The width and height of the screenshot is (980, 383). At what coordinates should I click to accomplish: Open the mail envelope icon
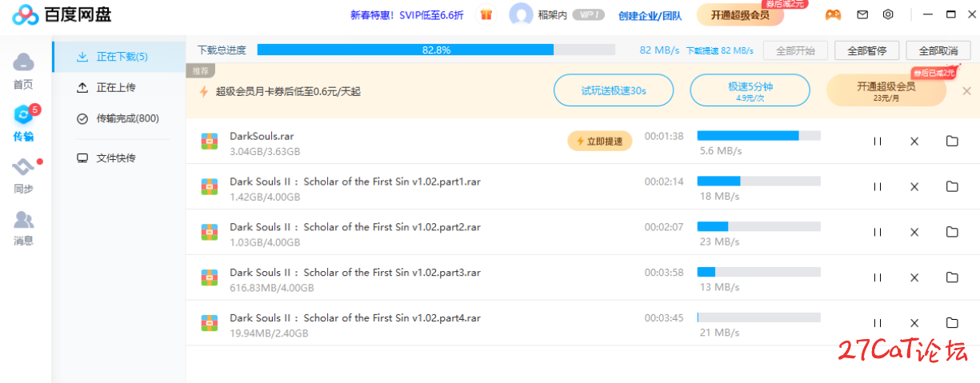click(x=862, y=14)
